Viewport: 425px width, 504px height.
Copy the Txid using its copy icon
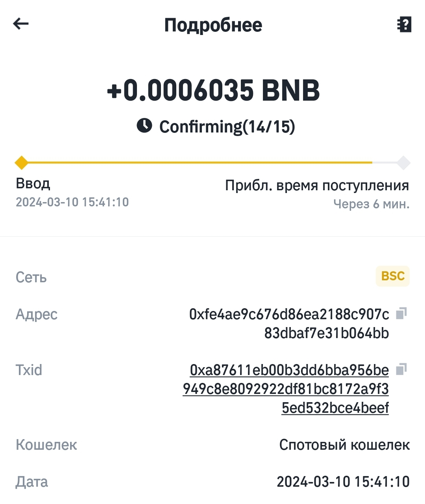pyautogui.click(x=401, y=369)
